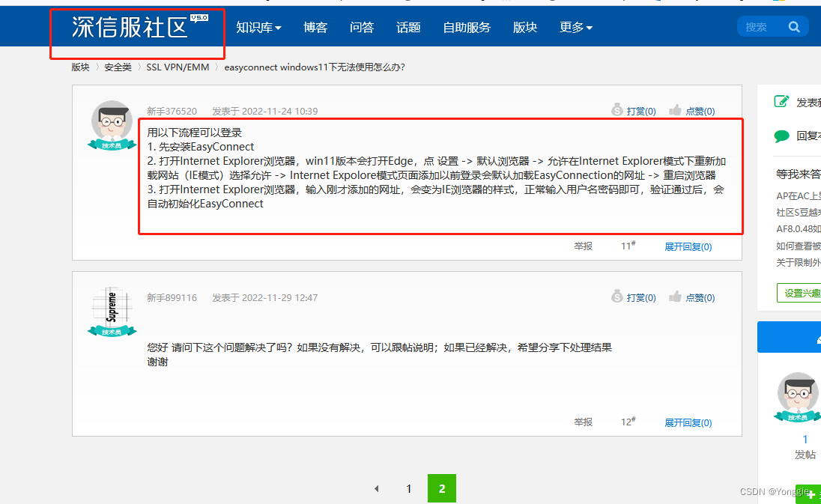
Task: Go to 版块 in the breadcrumb
Action: [81, 67]
